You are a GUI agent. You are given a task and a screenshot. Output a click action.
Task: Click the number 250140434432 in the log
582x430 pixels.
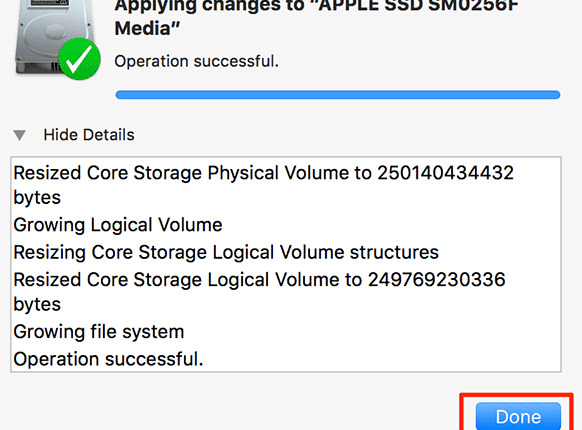[445, 173]
